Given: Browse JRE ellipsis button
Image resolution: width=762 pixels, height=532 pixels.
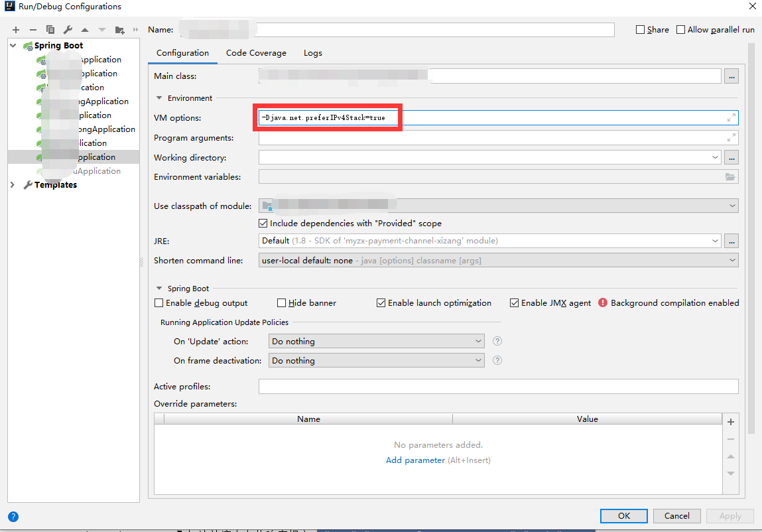Looking at the screenshot, I should point(731,241).
